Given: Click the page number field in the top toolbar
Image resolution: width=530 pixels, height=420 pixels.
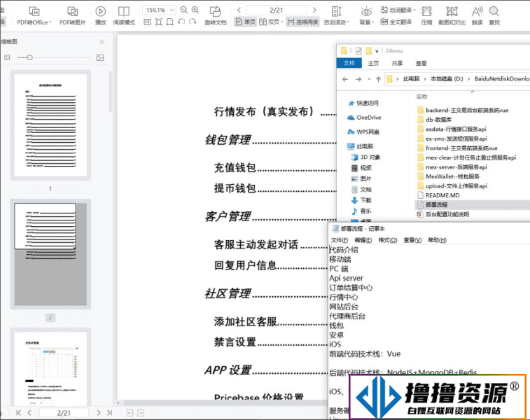Looking at the screenshot, I should coord(277,10).
